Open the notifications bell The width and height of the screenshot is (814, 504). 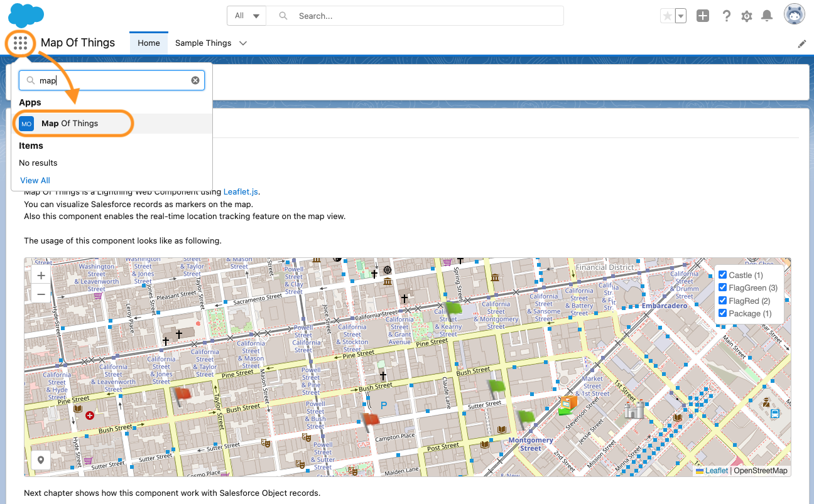click(x=767, y=16)
